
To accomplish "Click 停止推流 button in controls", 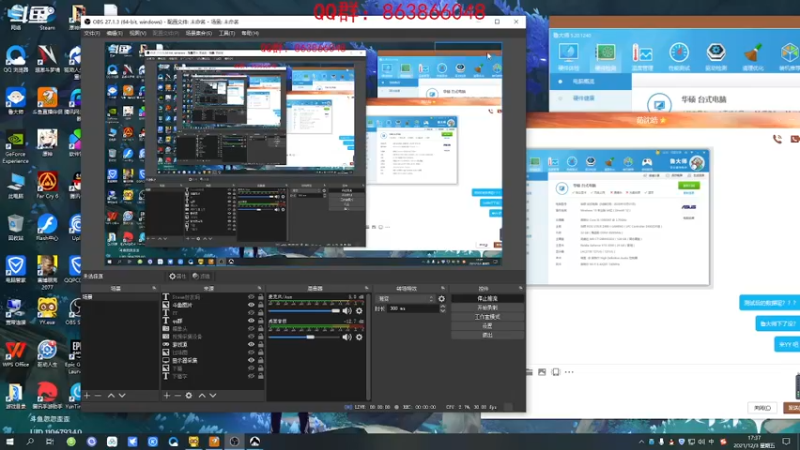I will (x=487, y=298).
